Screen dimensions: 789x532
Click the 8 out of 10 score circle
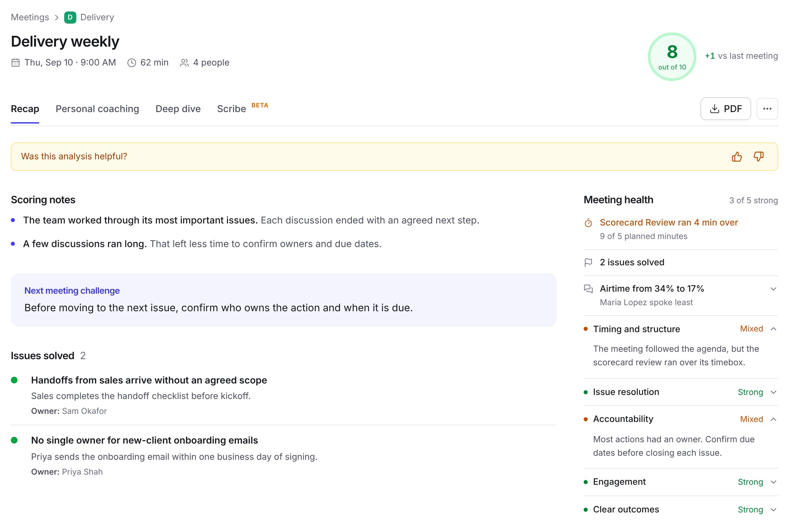[x=672, y=57]
